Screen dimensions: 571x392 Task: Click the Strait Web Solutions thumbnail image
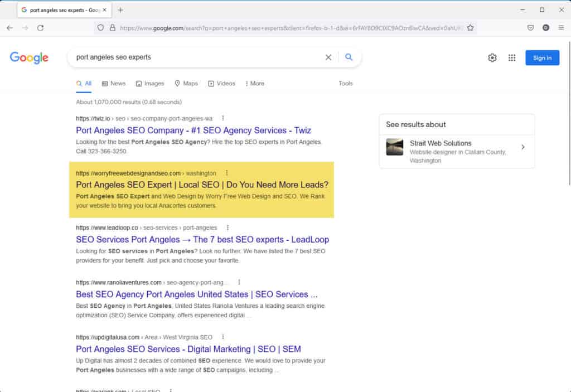click(394, 147)
